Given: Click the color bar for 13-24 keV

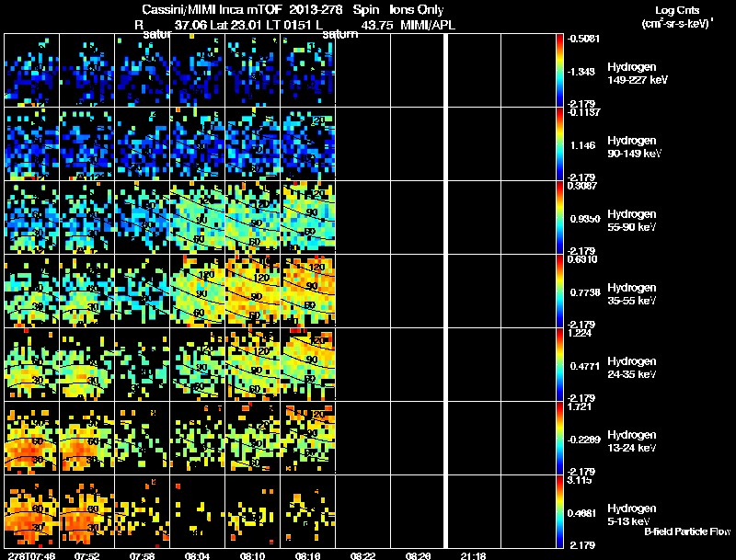Looking at the screenshot, I should [x=559, y=439].
